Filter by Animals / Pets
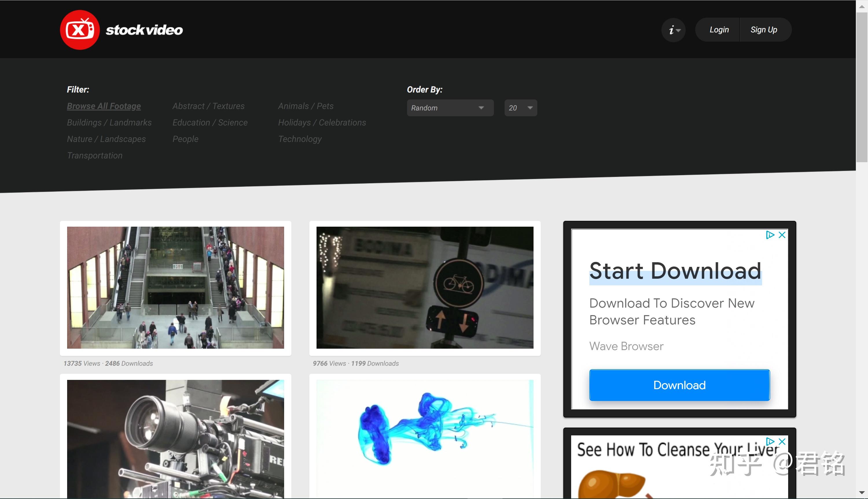 306,106
